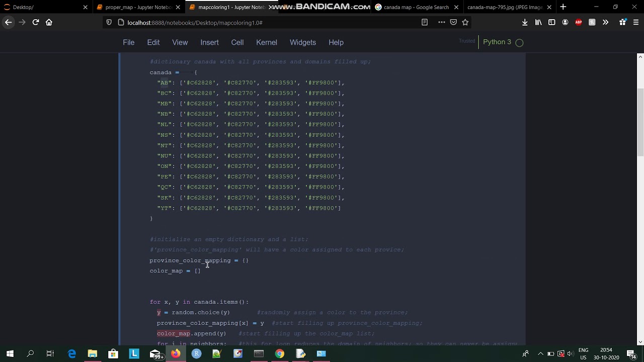The image size is (644, 362).
Task: Show more toolbar tools overflow
Action: tap(605, 22)
